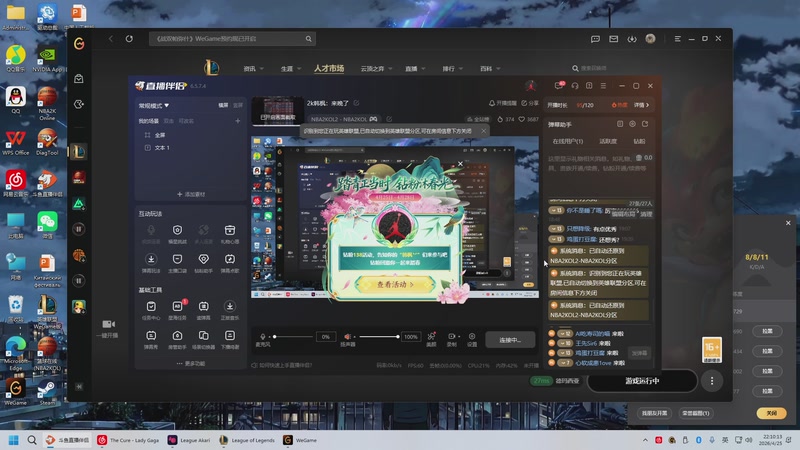Viewport: 800px width, 450px height.
Task: Open WeGame mail inbox icon
Action: (614, 39)
